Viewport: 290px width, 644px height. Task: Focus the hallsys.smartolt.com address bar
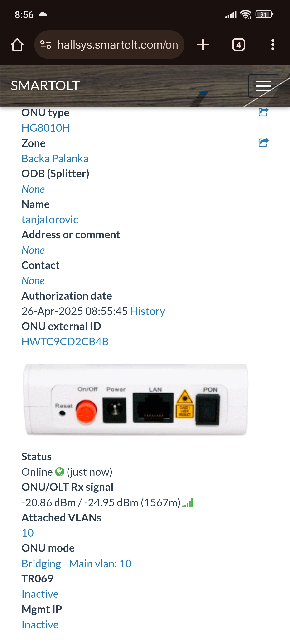117,45
